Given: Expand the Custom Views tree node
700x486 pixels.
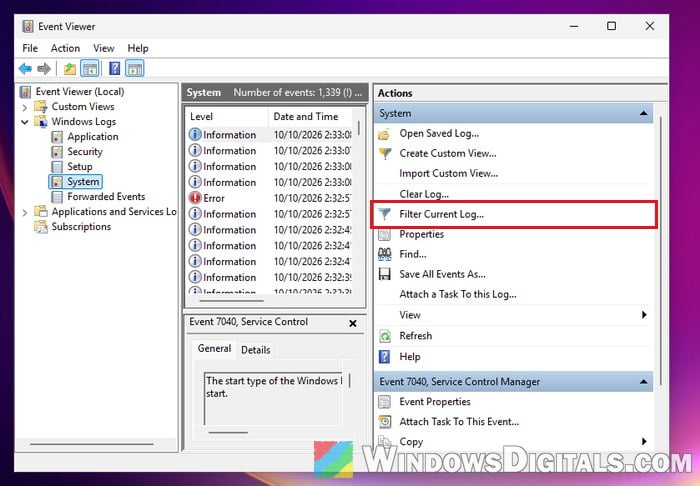Looking at the screenshot, I should tap(25, 107).
